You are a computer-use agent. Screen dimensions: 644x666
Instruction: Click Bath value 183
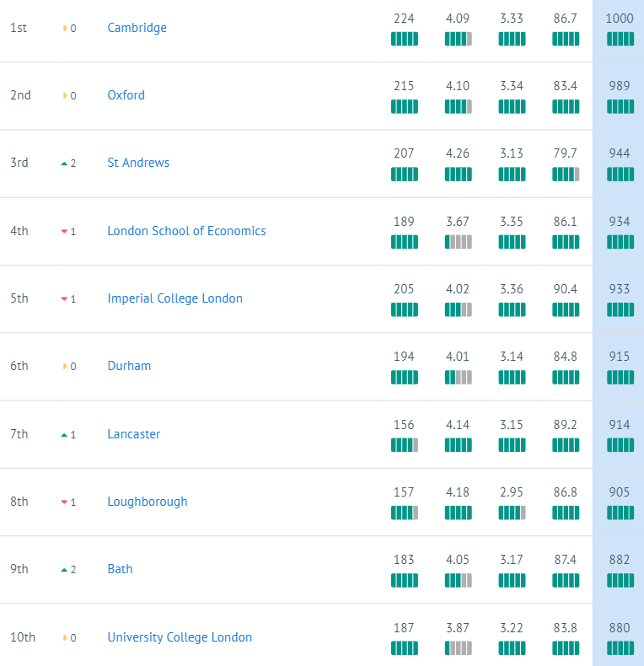(x=404, y=560)
